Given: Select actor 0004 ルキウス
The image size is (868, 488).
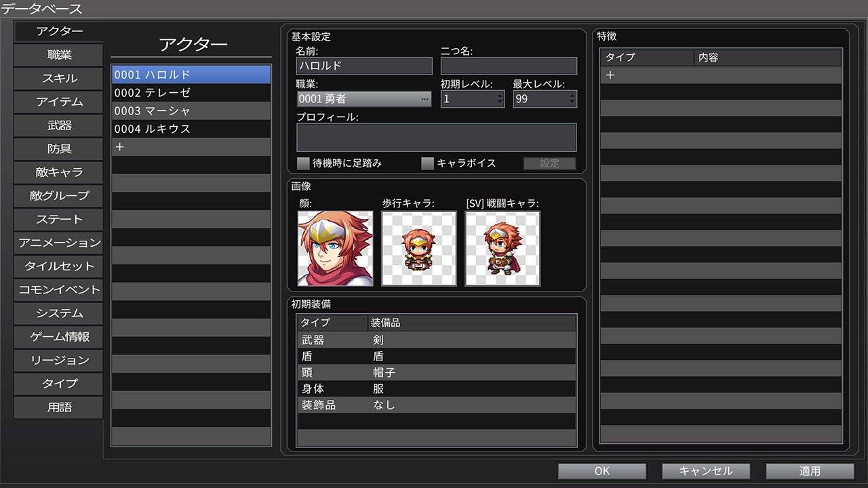Looking at the screenshot, I should pos(191,129).
